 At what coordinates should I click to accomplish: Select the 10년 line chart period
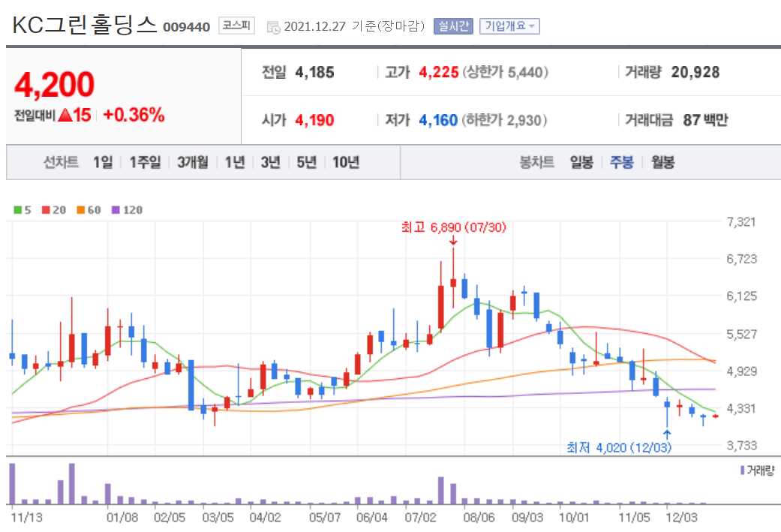(x=346, y=162)
